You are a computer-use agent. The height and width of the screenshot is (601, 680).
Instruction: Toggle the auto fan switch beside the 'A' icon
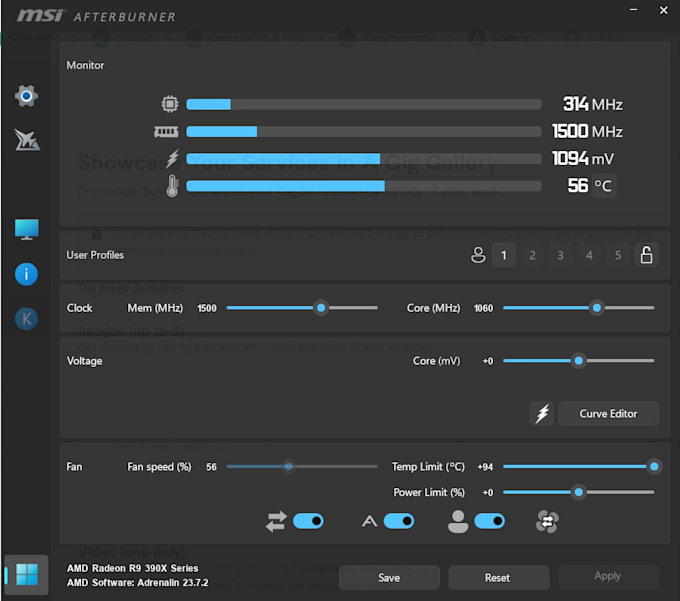[399, 521]
